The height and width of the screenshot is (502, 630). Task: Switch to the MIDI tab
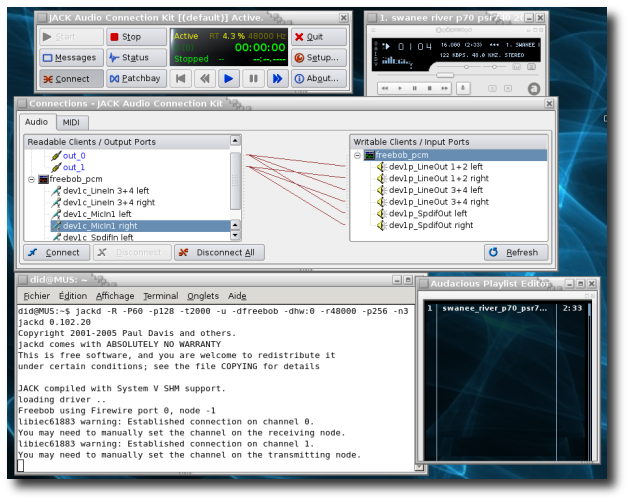click(x=71, y=122)
